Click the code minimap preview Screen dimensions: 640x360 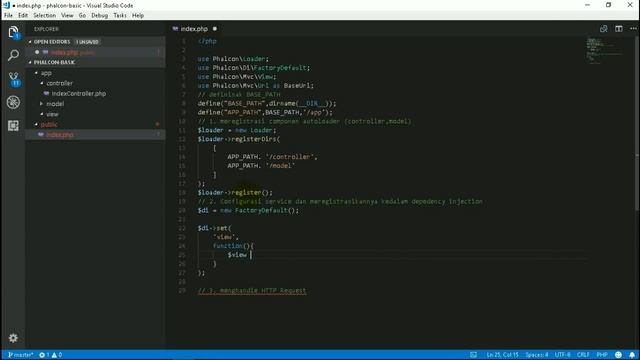pyautogui.click(x=604, y=51)
